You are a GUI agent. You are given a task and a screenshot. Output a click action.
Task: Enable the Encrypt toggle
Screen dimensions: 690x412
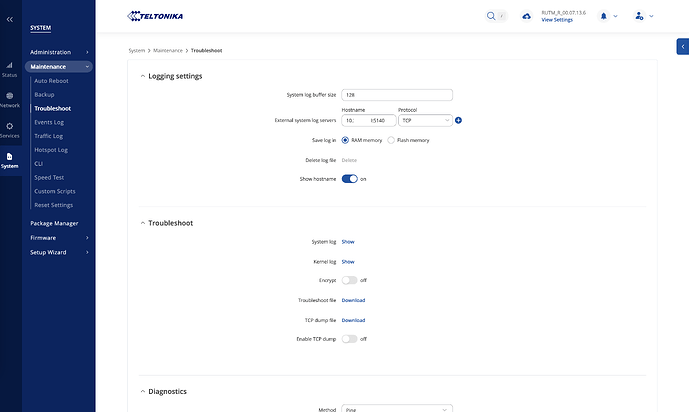[350, 280]
